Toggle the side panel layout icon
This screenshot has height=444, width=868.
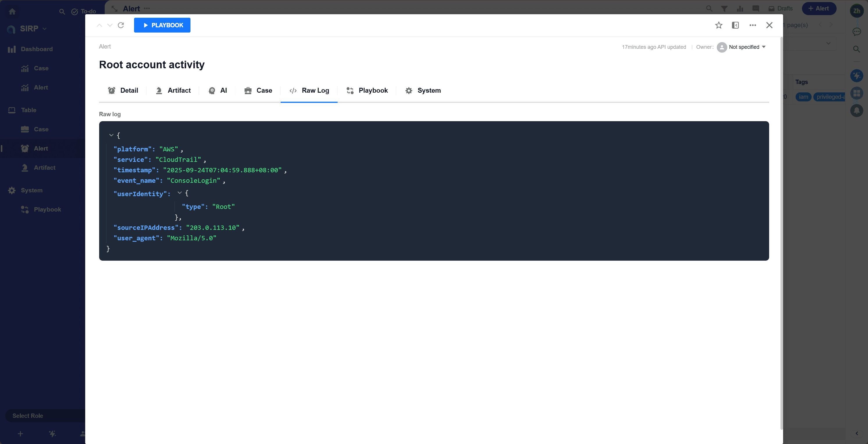point(735,25)
